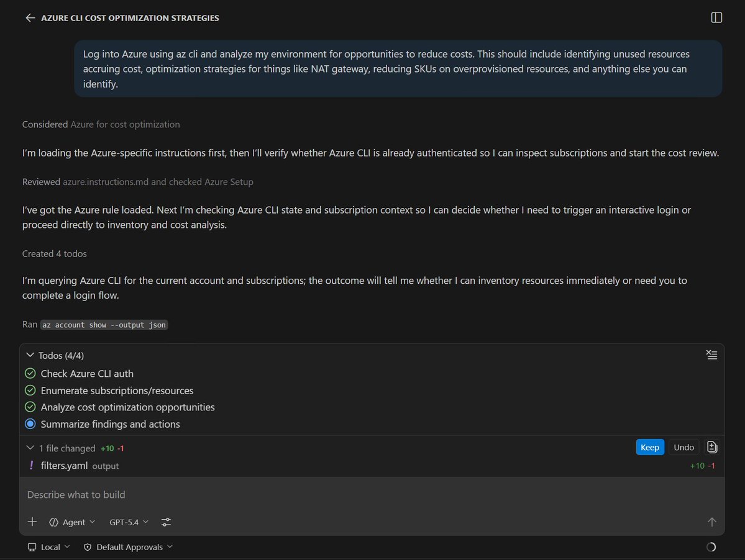Image resolution: width=745 pixels, height=560 pixels.
Task: Send the message with the up arrow
Action: [711, 522]
